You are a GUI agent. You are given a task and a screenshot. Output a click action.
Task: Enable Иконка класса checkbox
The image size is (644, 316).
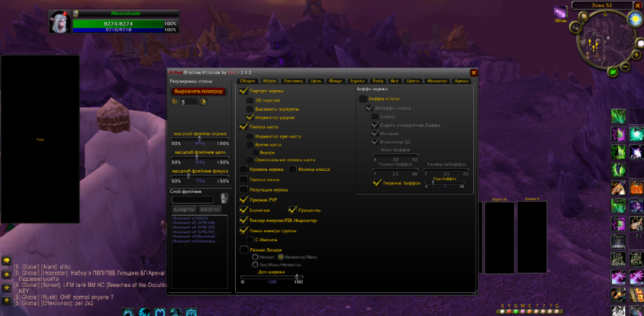click(292, 169)
